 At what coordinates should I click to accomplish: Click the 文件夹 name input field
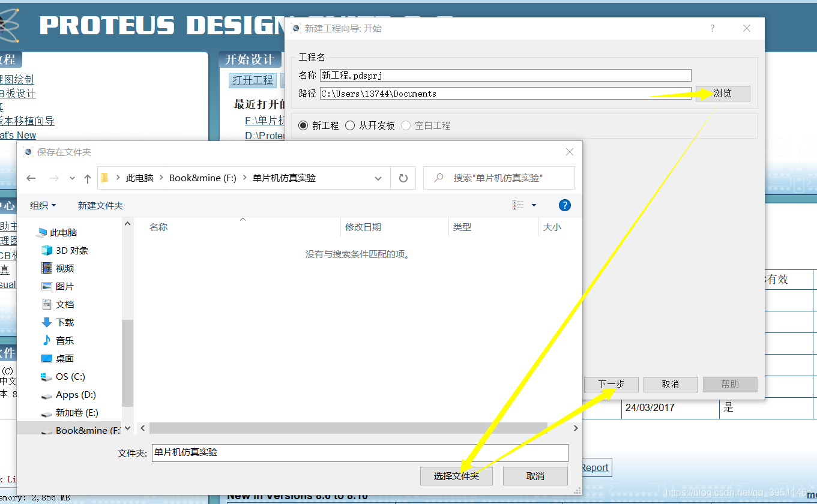[359, 452]
